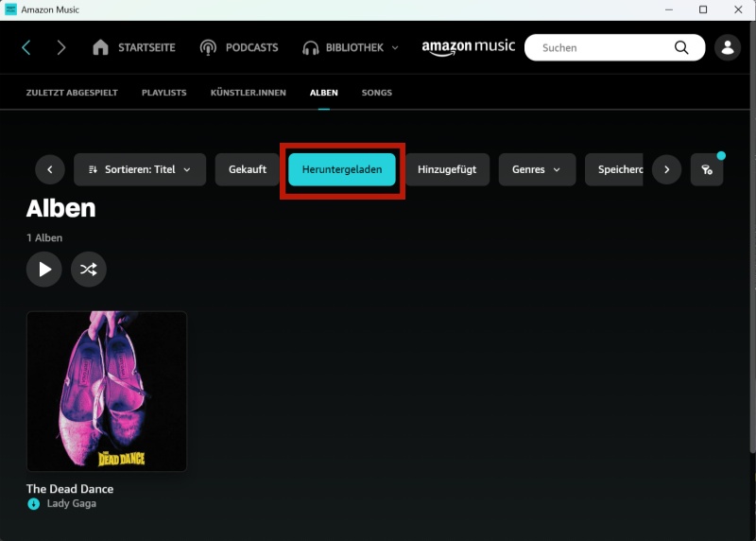Open the user profile icon
Viewport: 756px width, 541px height.
727,47
